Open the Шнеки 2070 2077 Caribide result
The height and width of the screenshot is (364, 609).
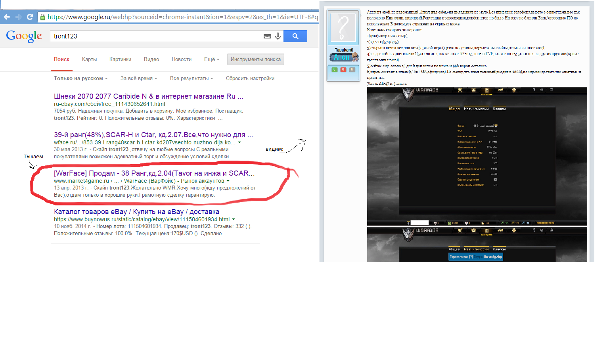[149, 96]
